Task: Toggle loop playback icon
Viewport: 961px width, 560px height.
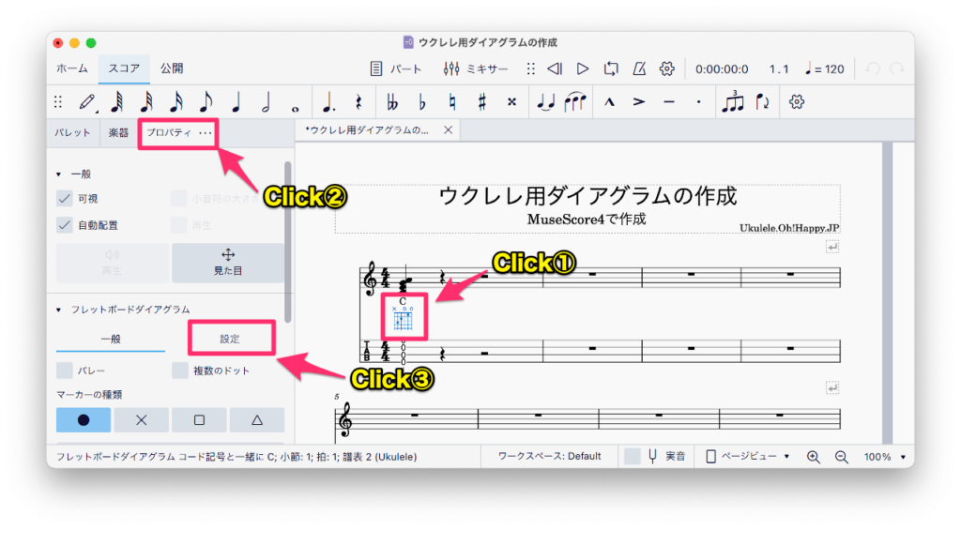Action: [x=611, y=68]
